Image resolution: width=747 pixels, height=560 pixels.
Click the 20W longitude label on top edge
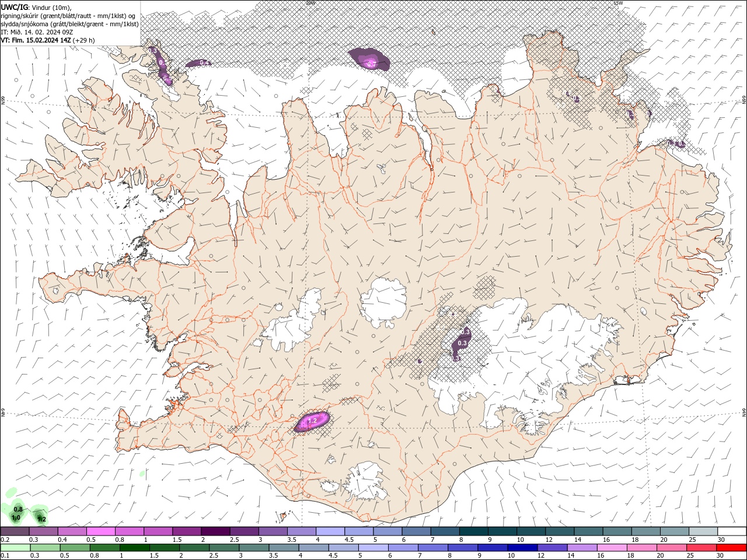pyautogui.click(x=310, y=2)
